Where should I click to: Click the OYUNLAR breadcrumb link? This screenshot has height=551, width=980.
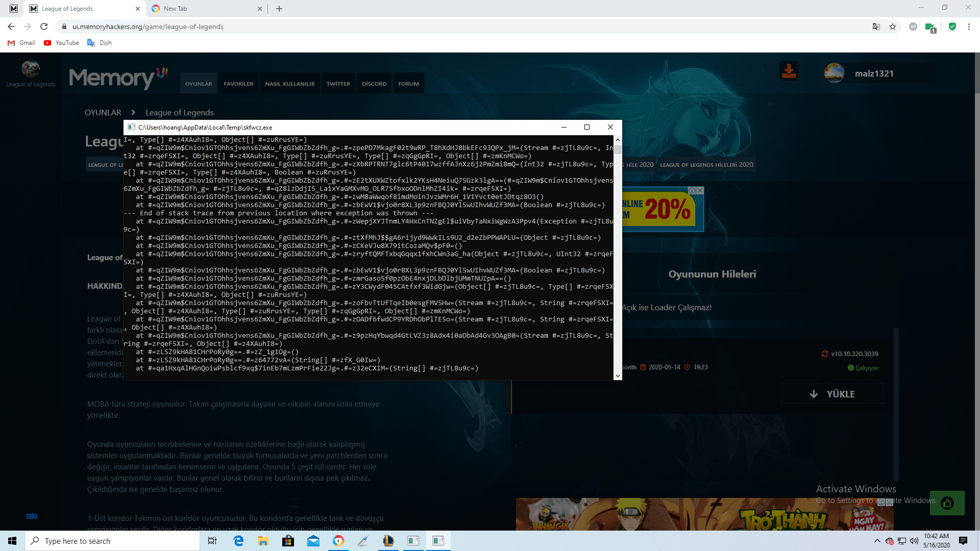click(103, 112)
